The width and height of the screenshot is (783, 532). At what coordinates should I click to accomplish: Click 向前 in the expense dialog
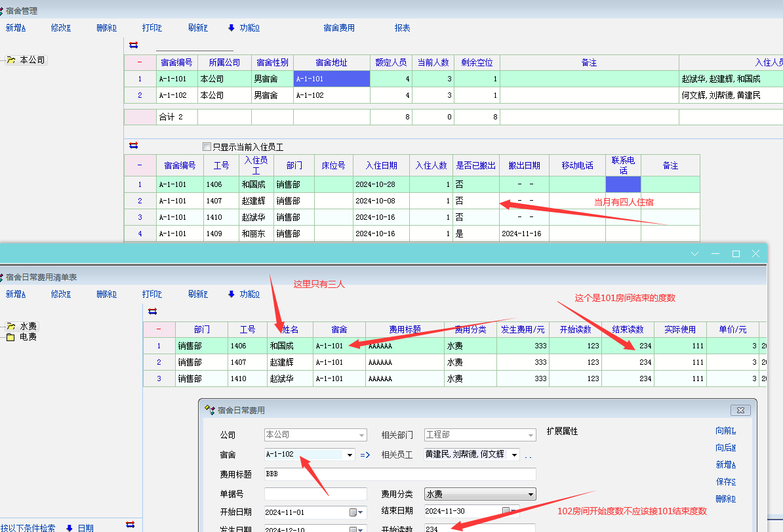pyautogui.click(x=725, y=431)
